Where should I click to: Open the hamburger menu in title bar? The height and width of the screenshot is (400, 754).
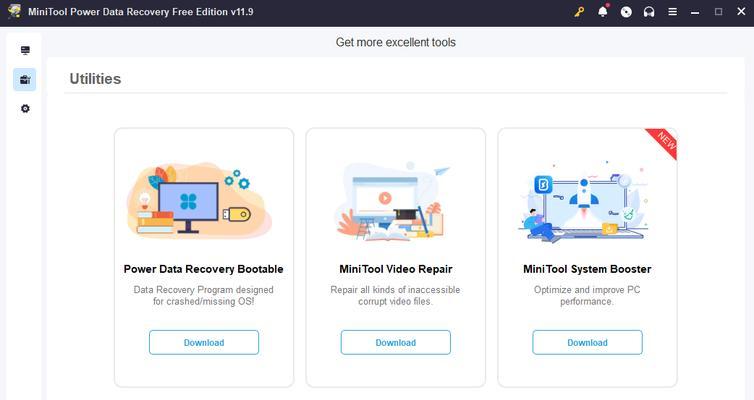pyautogui.click(x=673, y=12)
